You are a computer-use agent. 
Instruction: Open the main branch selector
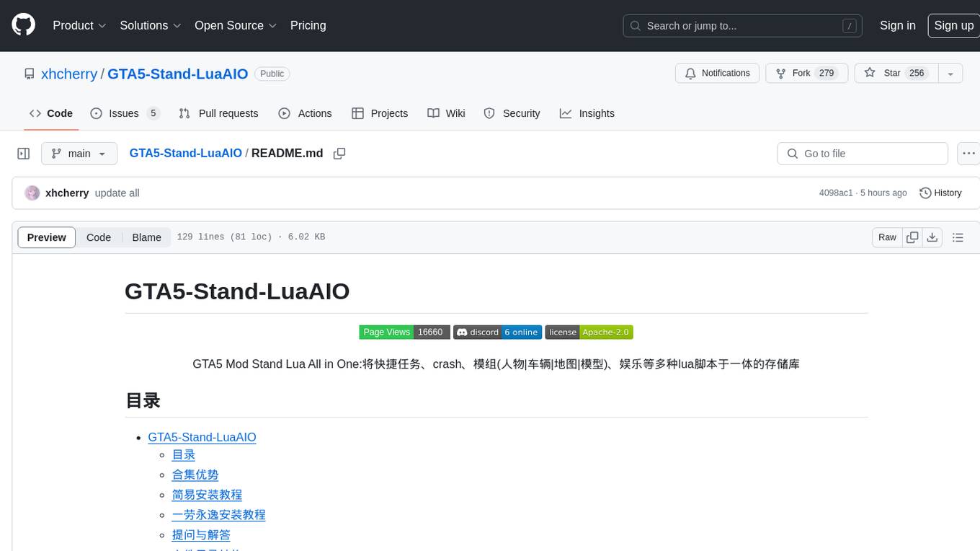[79, 154]
